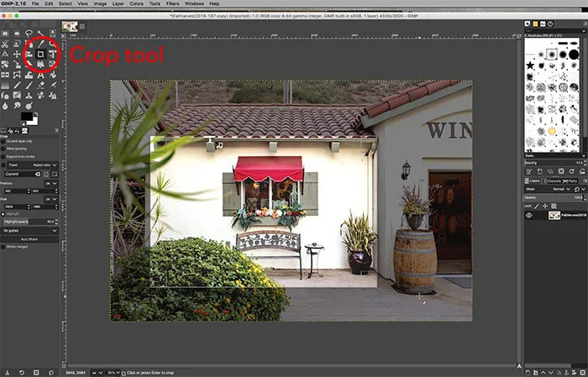
Task: Hide the FallHarvest layer with eye icon
Action: point(530,216)
